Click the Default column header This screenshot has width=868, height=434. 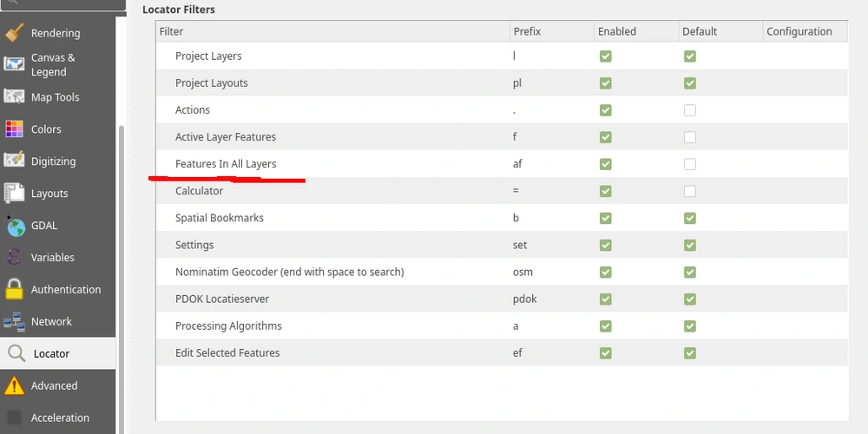[720, 31]
